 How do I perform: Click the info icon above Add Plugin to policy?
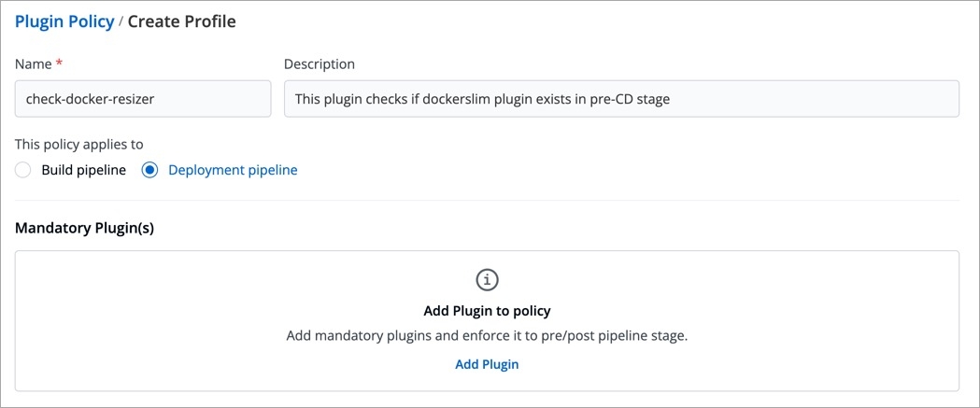tap(487, 279)
